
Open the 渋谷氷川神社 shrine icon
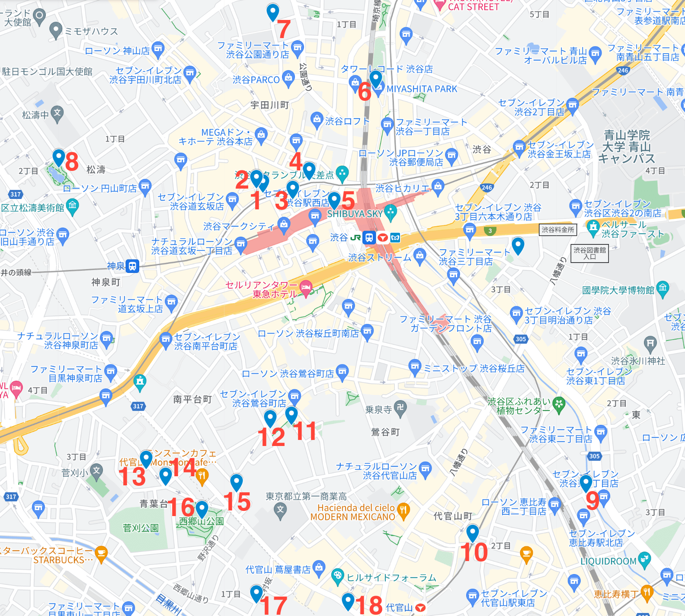pos(650,344)
